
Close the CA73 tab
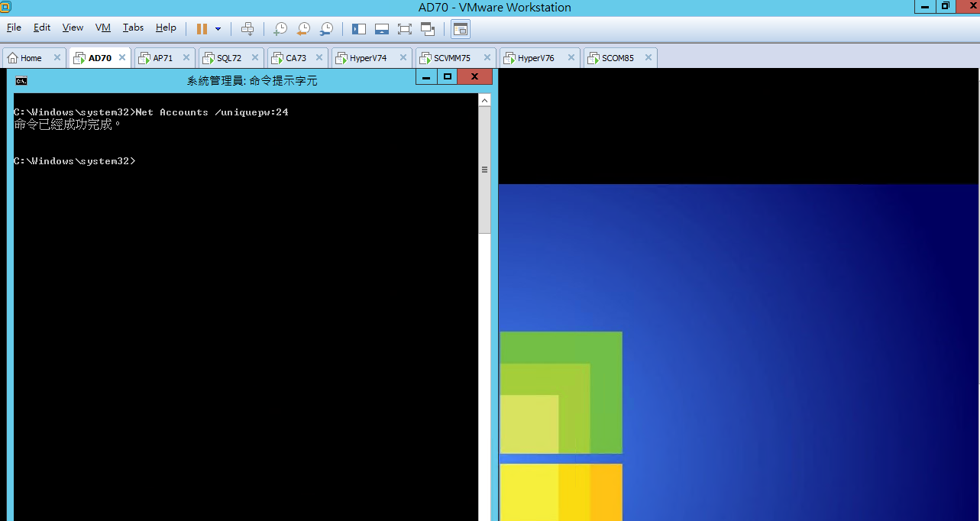coord(319,57)
